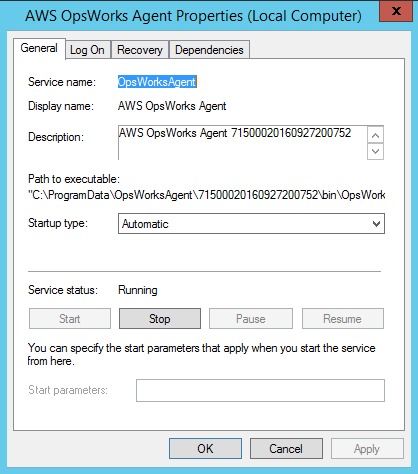Screen dimensions: 418x474
Task: Confirm the dialog with OK
Action: (x=205, y=449)
